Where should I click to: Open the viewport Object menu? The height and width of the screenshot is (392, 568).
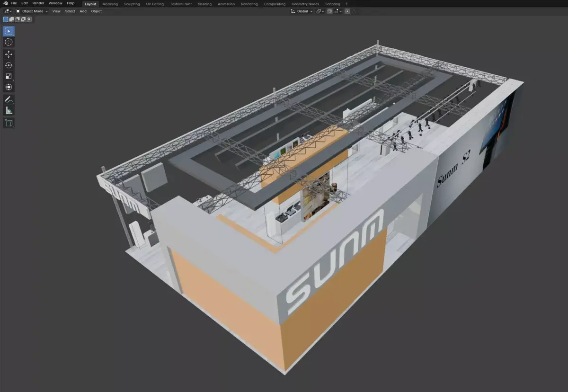pyautogui.click(x=97, y=11)
